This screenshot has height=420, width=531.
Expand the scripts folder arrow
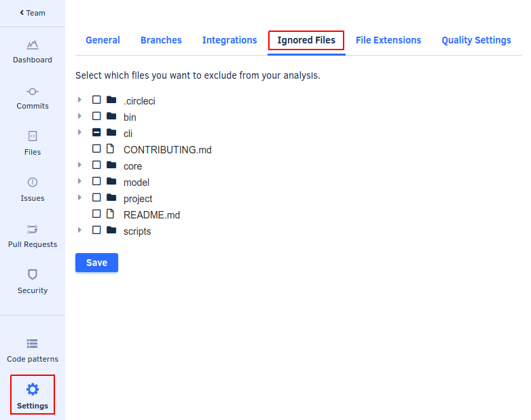click(80, 230)
